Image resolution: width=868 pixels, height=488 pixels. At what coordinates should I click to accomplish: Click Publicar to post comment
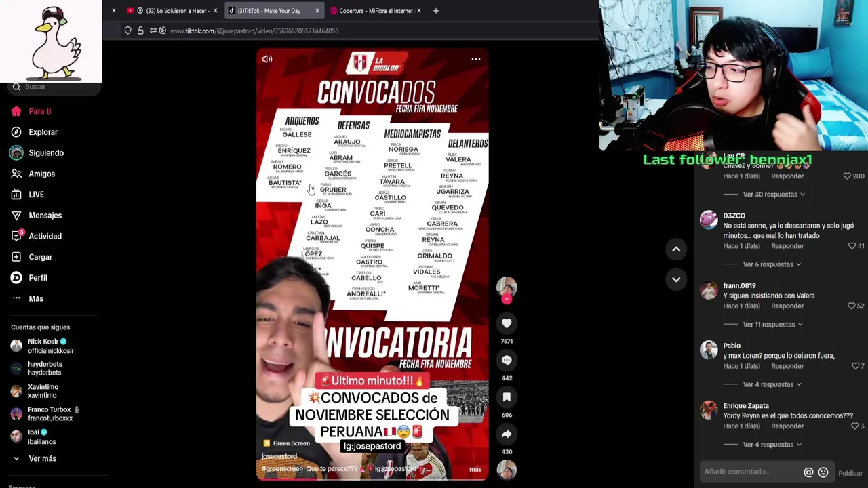click(x=850, y=473)
